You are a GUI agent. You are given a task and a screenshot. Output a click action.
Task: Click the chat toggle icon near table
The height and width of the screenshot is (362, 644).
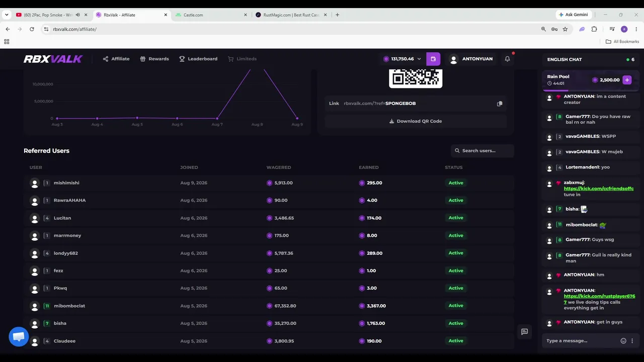pyautogui.click(x=524, y=332)
